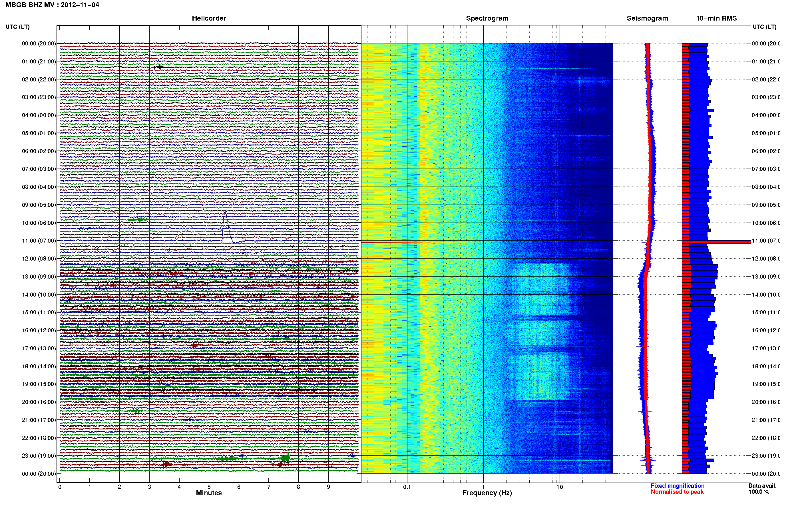This screenshot has height=508, width=812.
Task: Click the green event burst in the helicorder near 23:00
Action: (x=285, y=458)
